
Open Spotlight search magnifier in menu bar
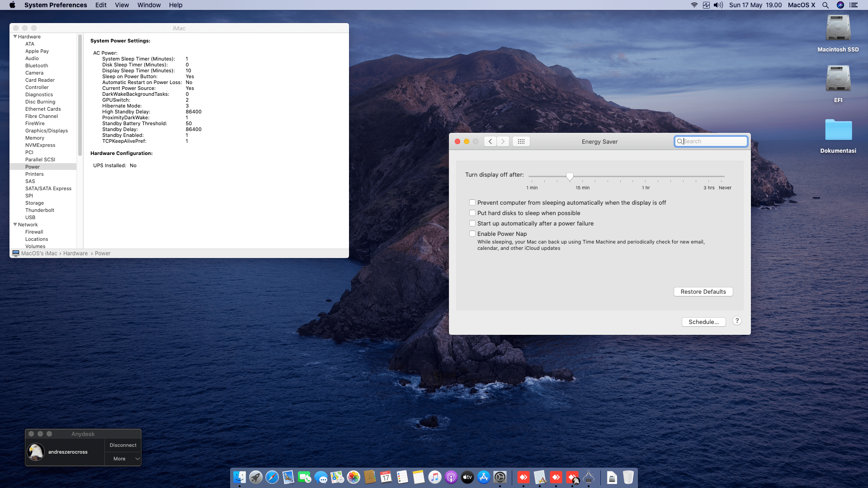tap(826, 5)
